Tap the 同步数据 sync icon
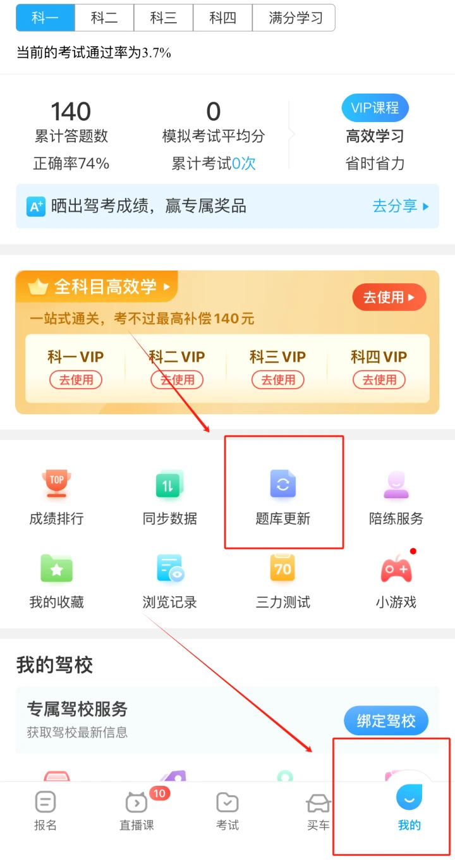 (169, 484)
